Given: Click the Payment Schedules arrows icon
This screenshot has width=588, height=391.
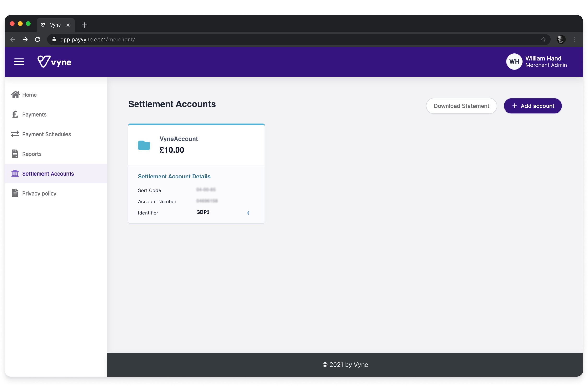Looking at the screenshot, I should pyautogui.click(x=15, y=134).
